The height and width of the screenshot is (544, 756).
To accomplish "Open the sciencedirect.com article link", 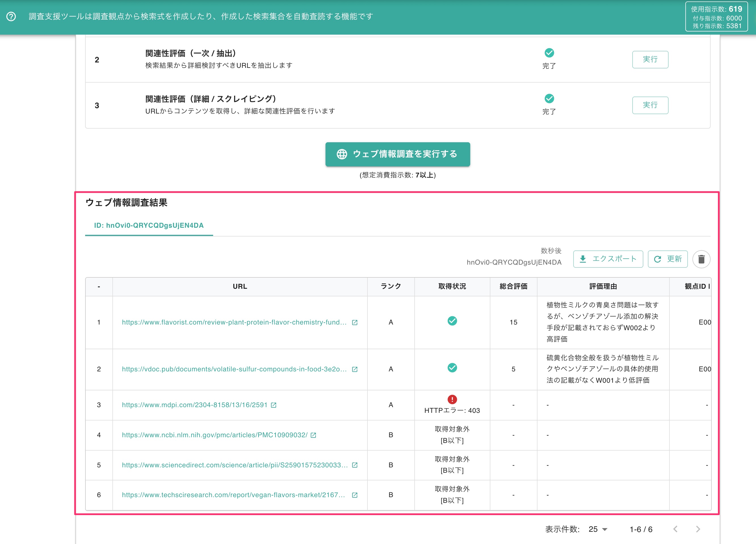I will pos(235,465).
